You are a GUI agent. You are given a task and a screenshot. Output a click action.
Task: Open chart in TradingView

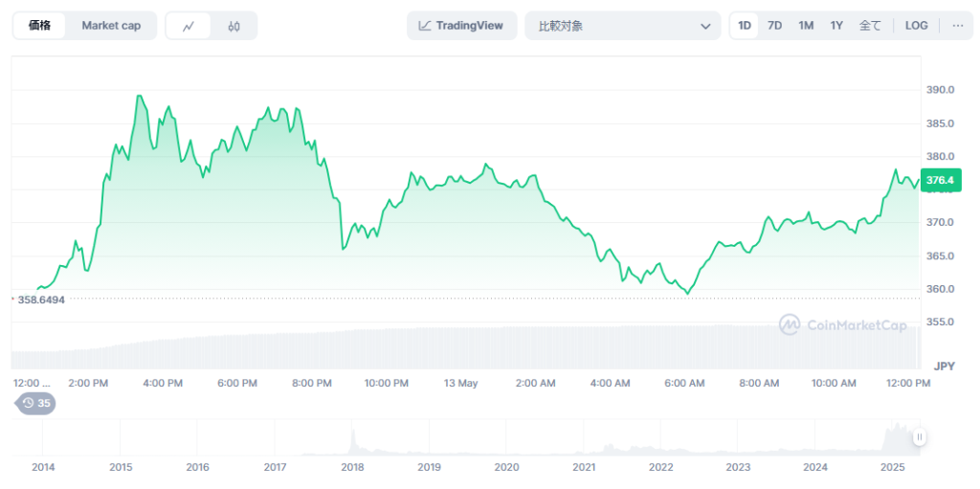pyautogui.click(x=461, y=26)
